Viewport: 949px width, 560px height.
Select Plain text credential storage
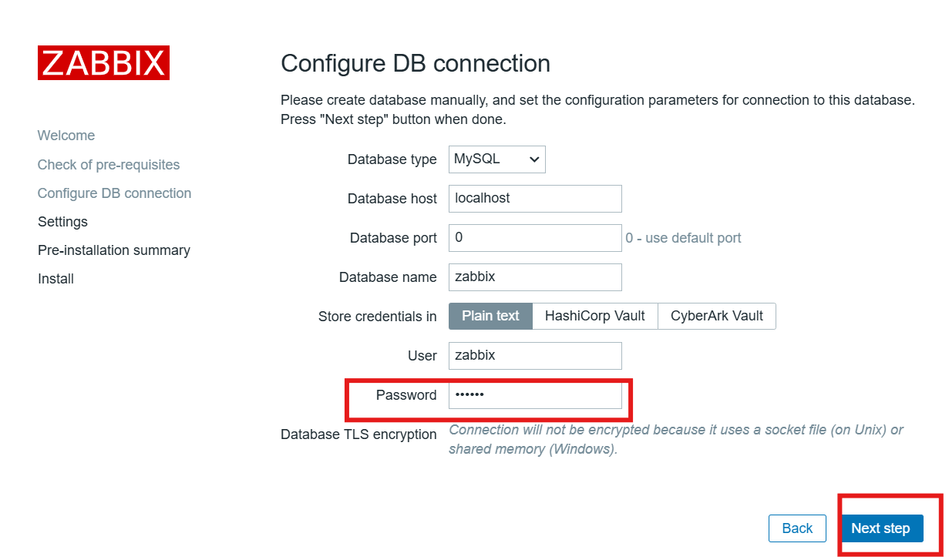490,316
